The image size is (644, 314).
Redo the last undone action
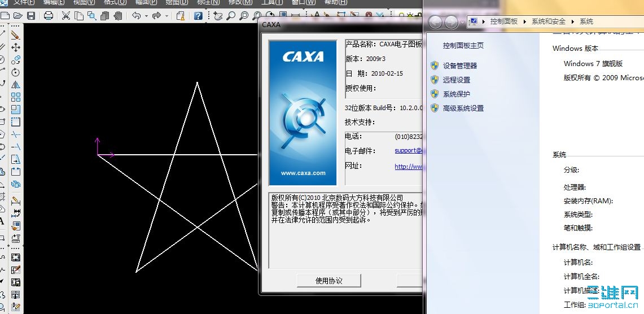(x=156, y=16)
